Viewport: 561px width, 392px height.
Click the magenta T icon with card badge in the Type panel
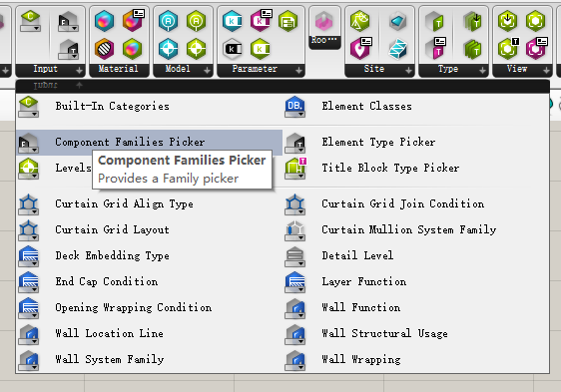click(435, 48)
